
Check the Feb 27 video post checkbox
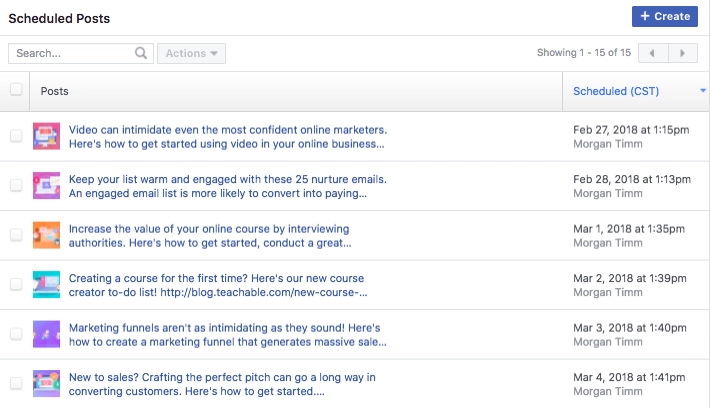pyautogui.click(x=16, y=136)
